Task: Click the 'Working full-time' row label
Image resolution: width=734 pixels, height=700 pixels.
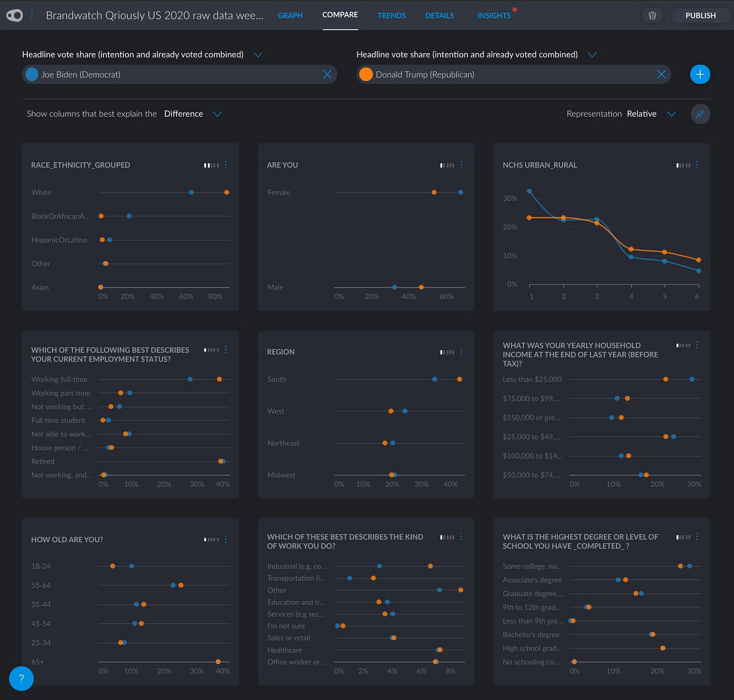Action: (x=59, y=379)
